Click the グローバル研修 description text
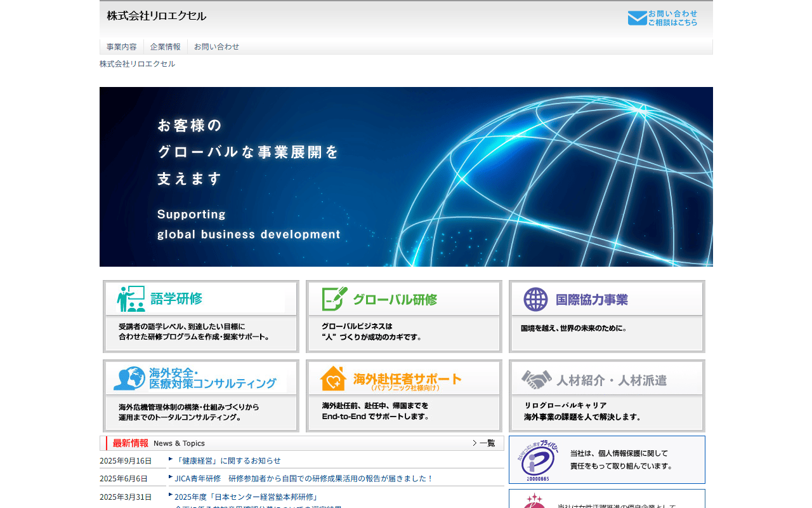This screenshot has width=812, height=508. 372,331
